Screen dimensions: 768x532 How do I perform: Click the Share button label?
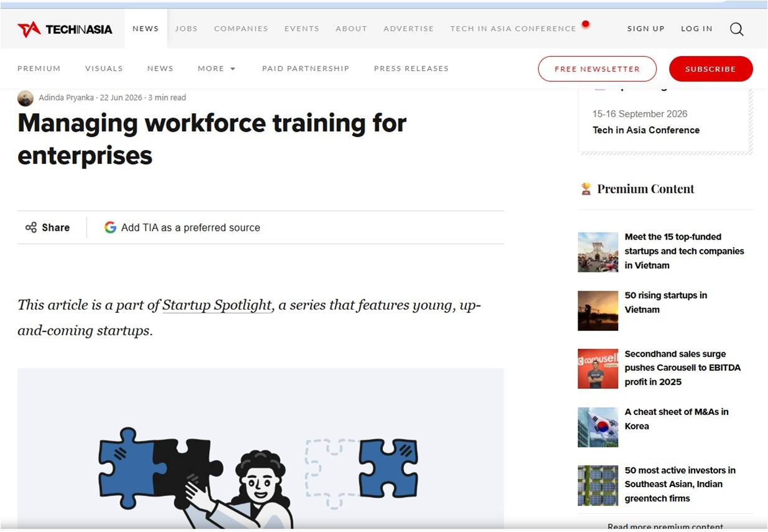click(55, 228)
